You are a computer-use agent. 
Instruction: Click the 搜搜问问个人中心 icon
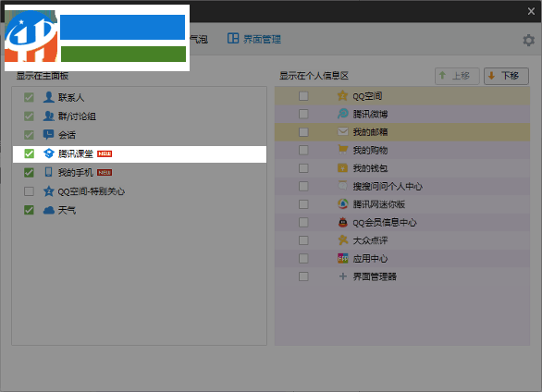click(x=342, y=186)
